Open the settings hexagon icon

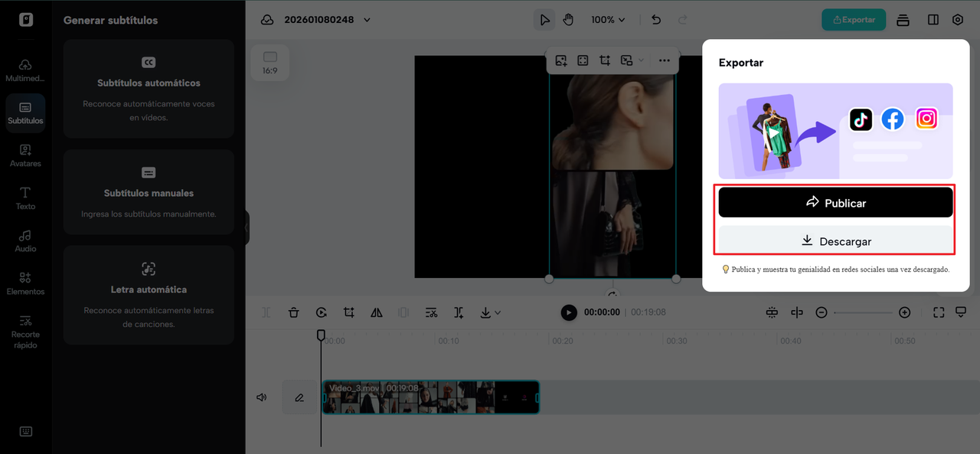tap(958, 20)
